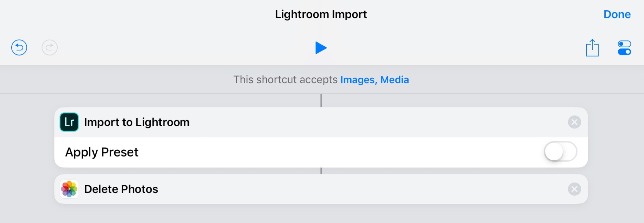Click the Lightroom Import title

(321, 14)
